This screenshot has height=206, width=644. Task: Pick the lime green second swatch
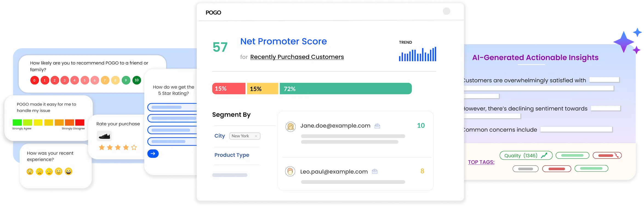(27, 122)
